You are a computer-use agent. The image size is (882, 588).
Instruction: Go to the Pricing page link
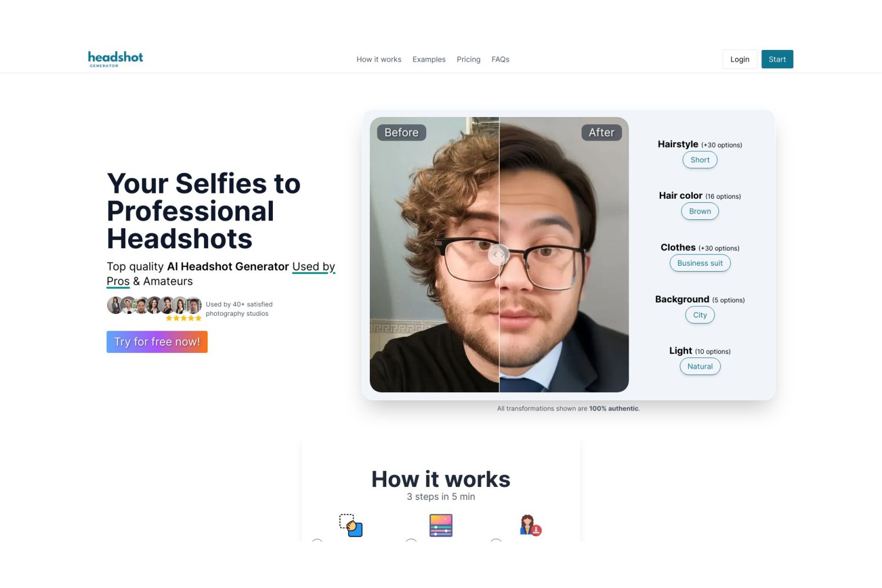pos(469,59)
